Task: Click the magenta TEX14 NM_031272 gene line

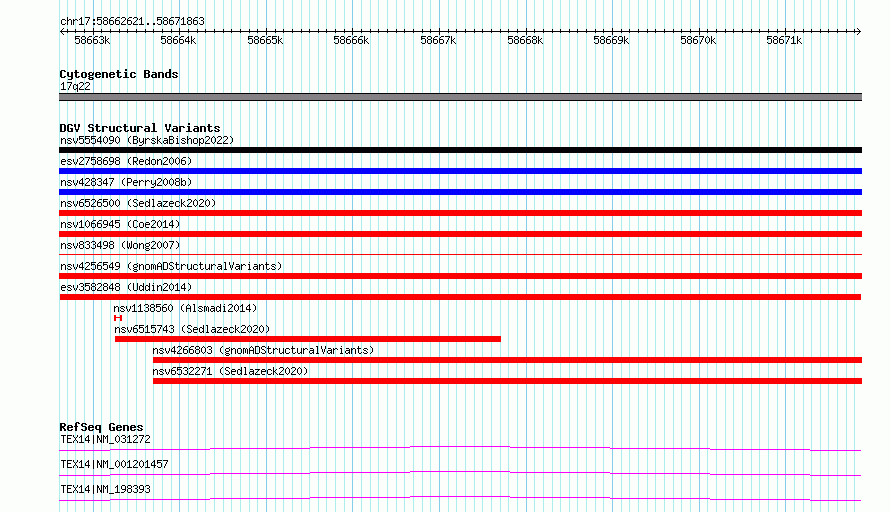Action: (460, 448)
